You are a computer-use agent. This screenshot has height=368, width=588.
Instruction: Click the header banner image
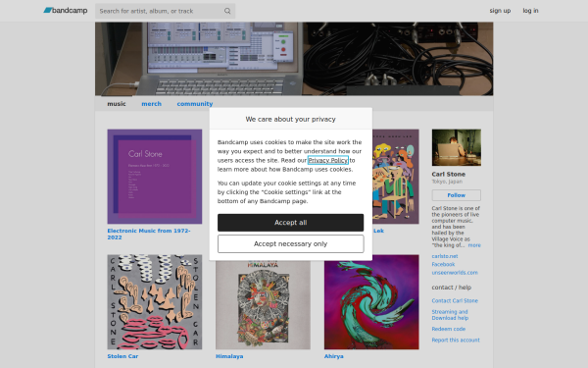tap(294, 59)
